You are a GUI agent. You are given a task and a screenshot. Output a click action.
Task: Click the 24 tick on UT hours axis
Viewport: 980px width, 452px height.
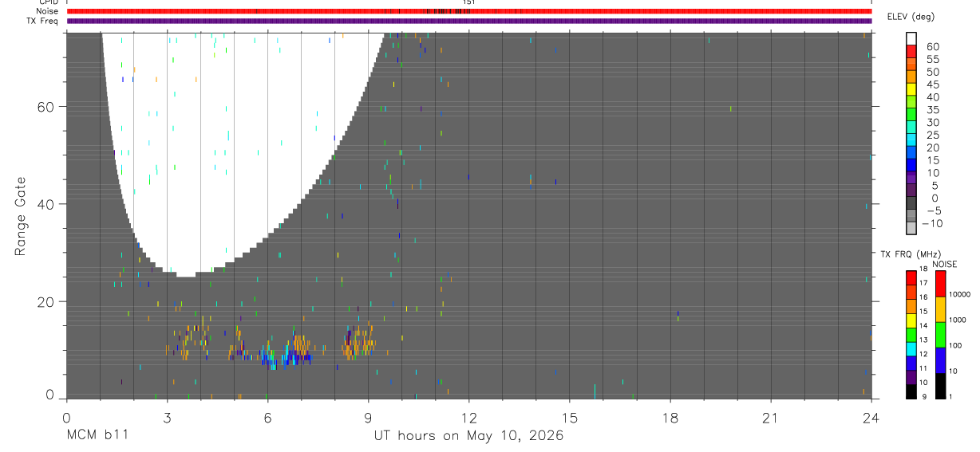[871, 418]
